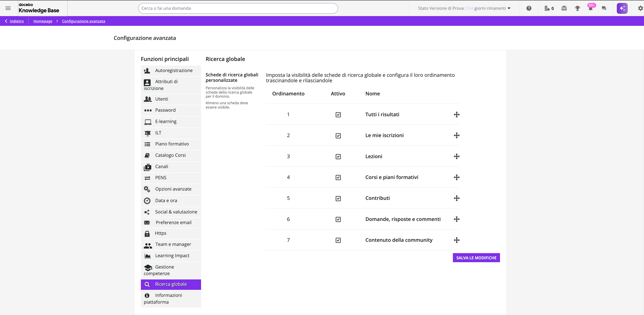Viewport: 644px width, 315px height.
Task: Click move handle beside Contributi
Action: pyautogui.click(x=457, y=198)
